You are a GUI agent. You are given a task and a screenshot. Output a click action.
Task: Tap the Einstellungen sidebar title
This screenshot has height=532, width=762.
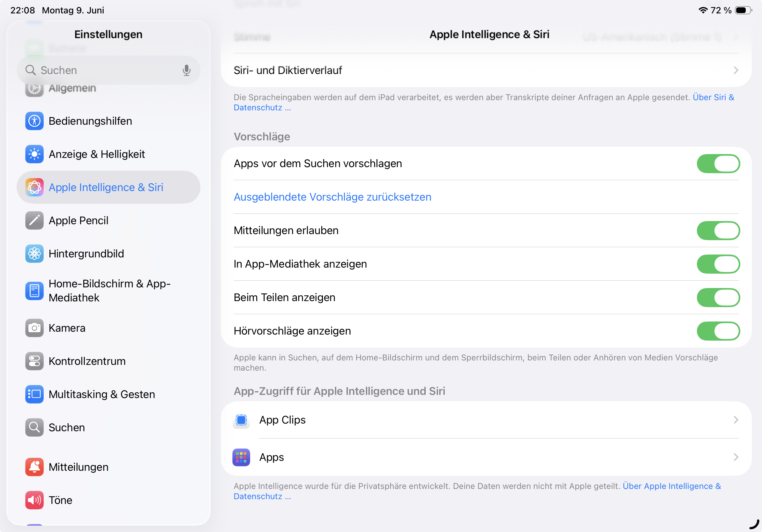(108, 34)
